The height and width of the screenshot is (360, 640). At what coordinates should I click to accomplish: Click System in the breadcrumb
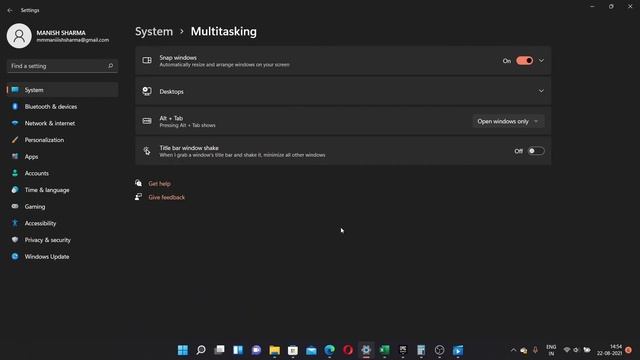coord(154,31)
